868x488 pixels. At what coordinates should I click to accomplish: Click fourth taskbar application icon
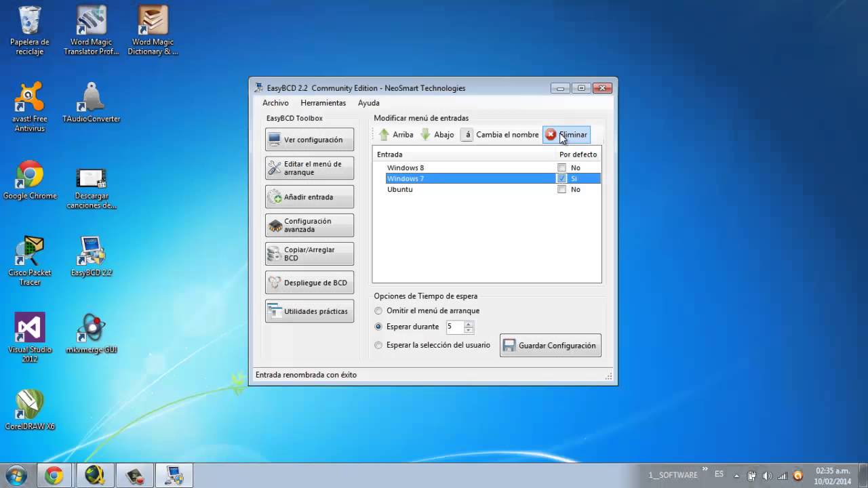pos(134,476)
